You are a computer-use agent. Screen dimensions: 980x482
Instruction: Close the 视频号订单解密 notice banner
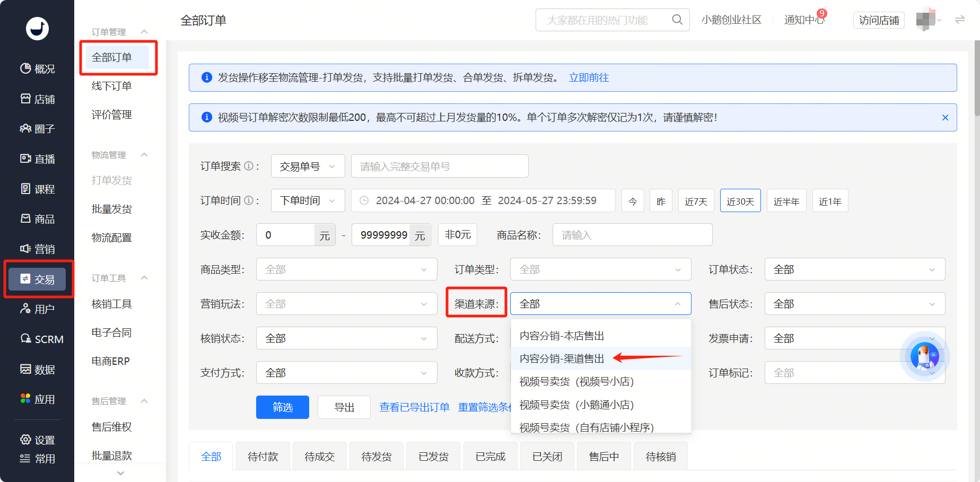tap(945, 118)
